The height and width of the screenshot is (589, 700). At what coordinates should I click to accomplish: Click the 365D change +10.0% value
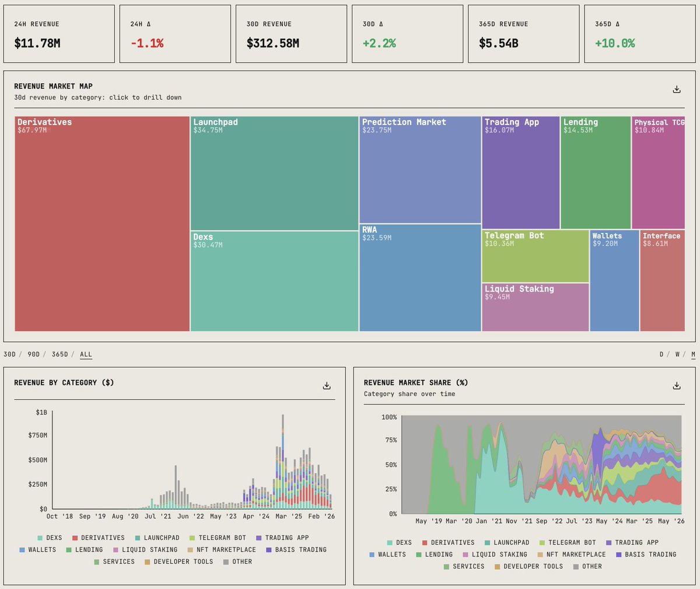coord(615,43)
